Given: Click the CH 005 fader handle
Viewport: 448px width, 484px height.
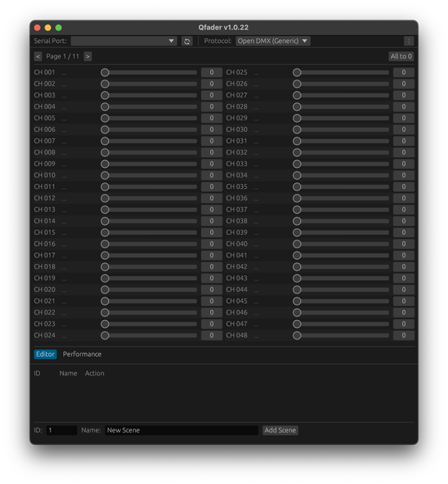Looking at the screenshot, I should tap(105, 118).
